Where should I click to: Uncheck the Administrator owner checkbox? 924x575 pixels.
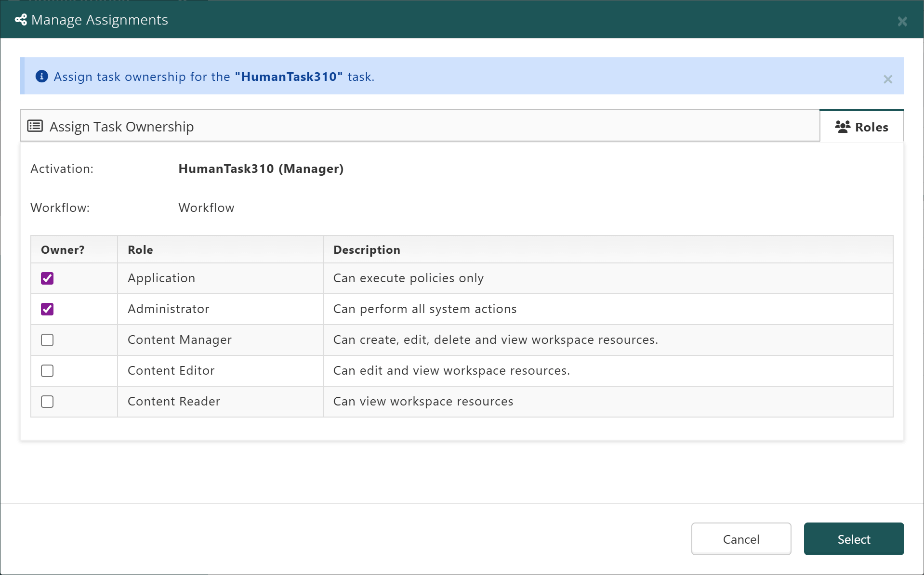pos(47,309)
